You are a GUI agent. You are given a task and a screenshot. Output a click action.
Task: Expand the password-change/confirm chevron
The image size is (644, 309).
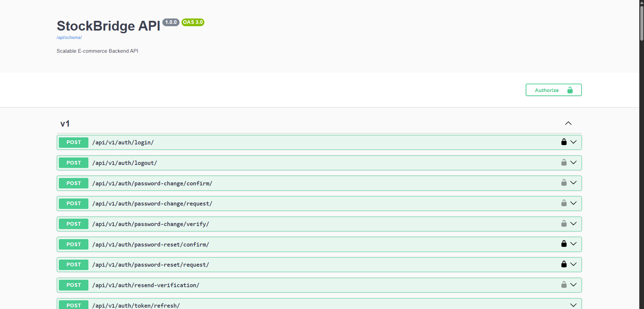tap(573, 182)
